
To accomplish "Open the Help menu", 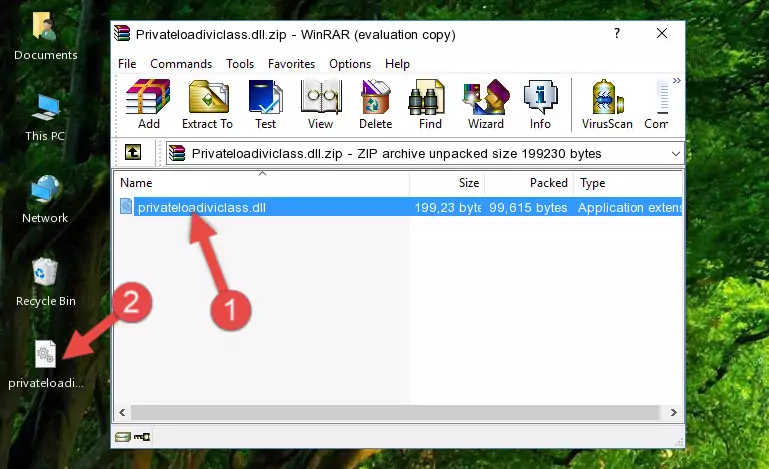I will (x=397, y=64).
